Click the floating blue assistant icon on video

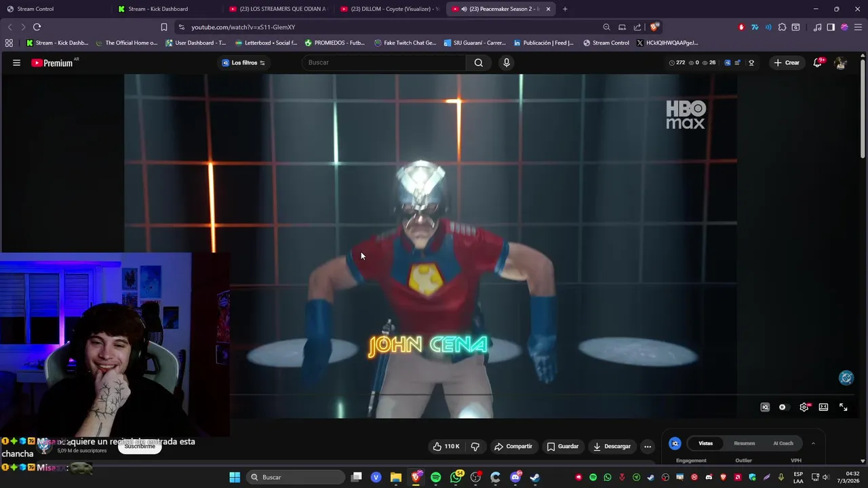[846, 378]
